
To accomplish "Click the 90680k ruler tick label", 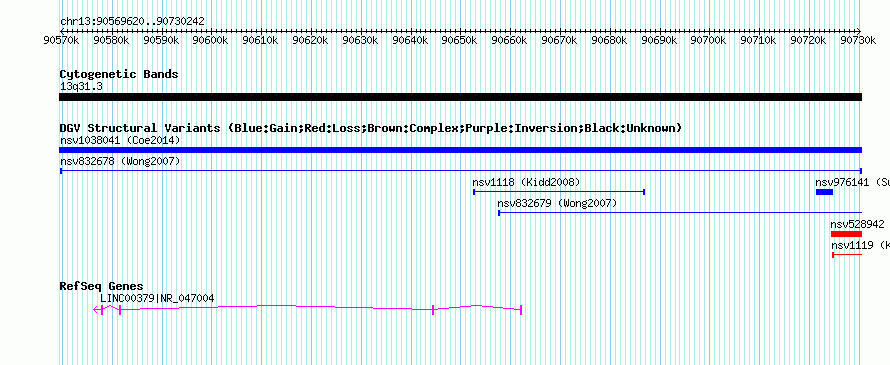I will (x=610, y=40).
